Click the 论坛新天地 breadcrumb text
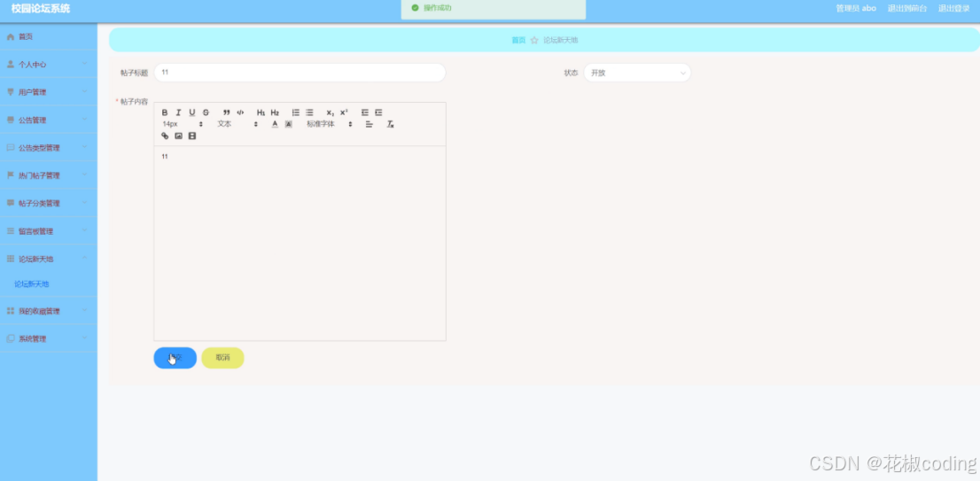 point(561,40)
